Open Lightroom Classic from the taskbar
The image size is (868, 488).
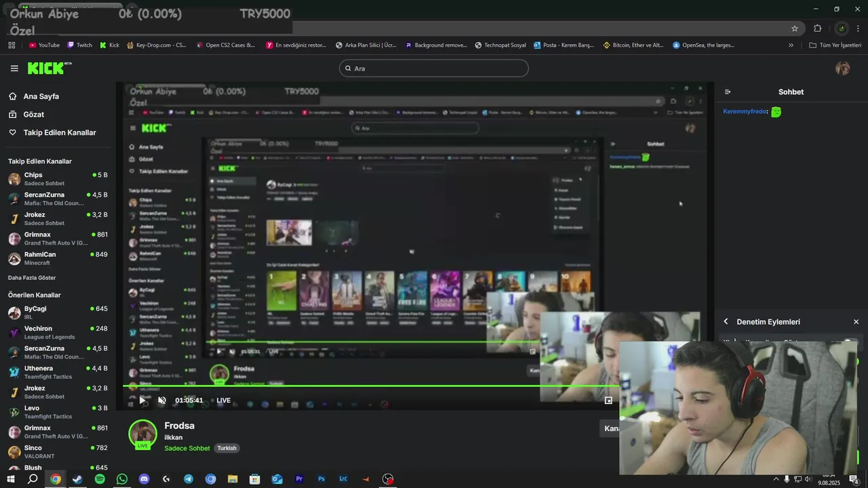point(343,479)
